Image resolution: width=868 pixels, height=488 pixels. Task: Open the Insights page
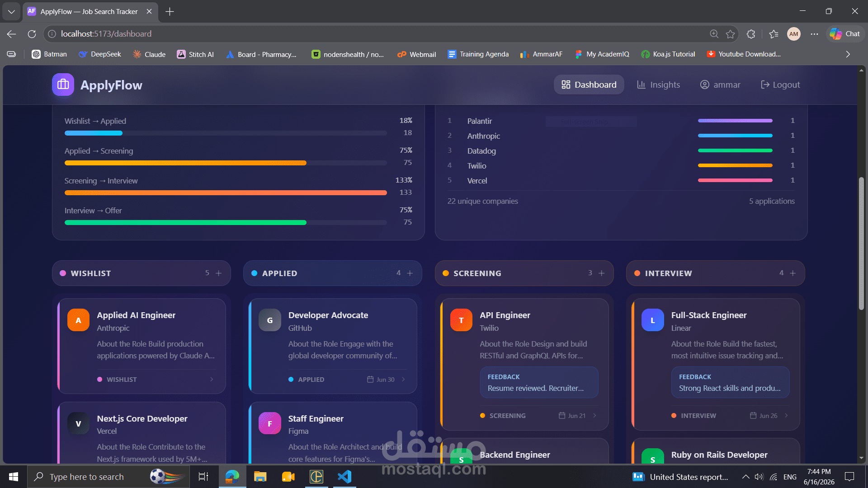[x=658, y=84]
